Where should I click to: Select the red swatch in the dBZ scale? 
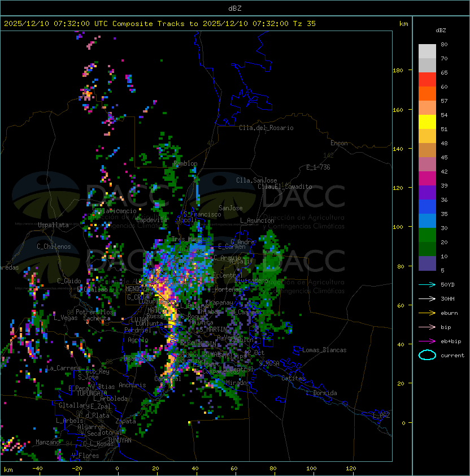tap(427, 80)
